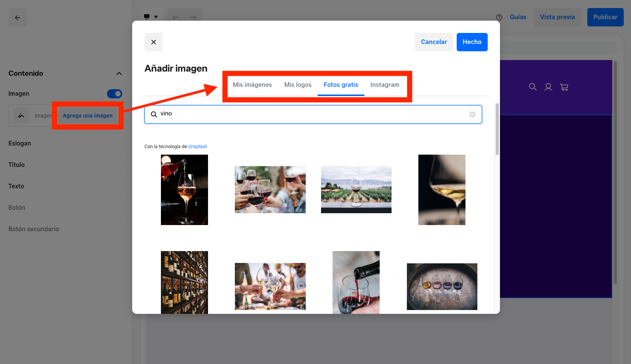Confirm with the Hecho button
This screenshot has width=631, height=364.
(472, 42)
